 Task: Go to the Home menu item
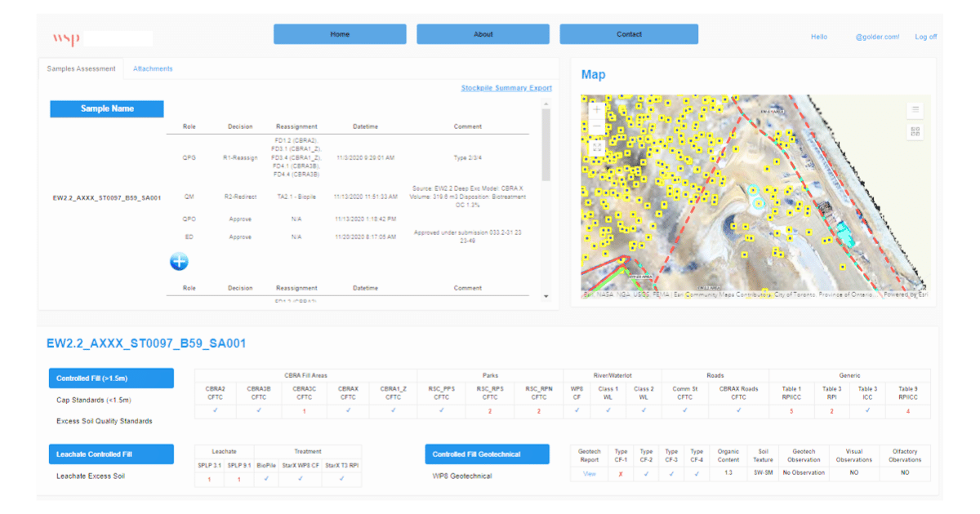coord(340,34)
